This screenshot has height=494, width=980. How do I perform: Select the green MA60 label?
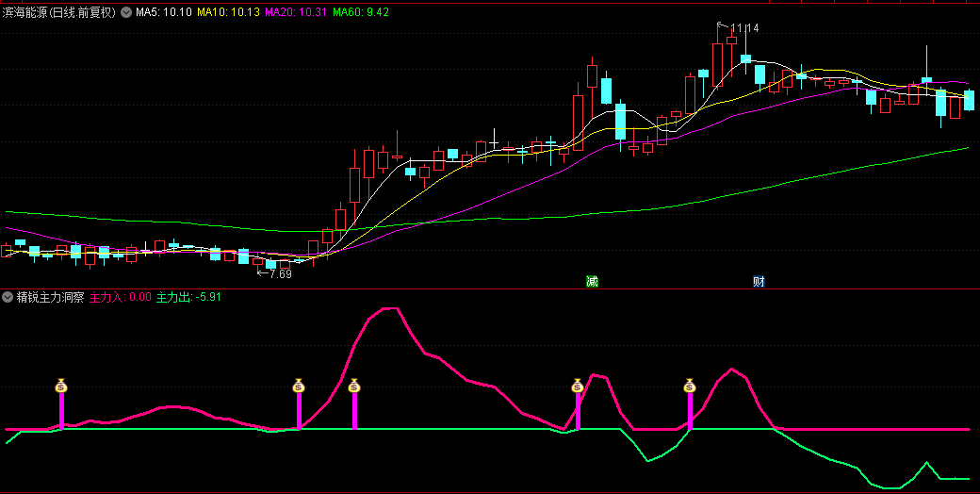pos(361,12)
